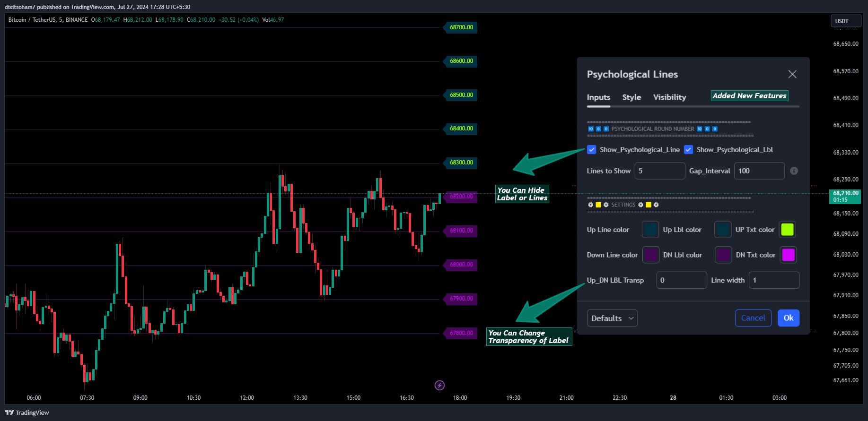Click the 68700.00 price label
Image resolution: width=868 pixels, height=421 pixels.
tap(461, 27)
